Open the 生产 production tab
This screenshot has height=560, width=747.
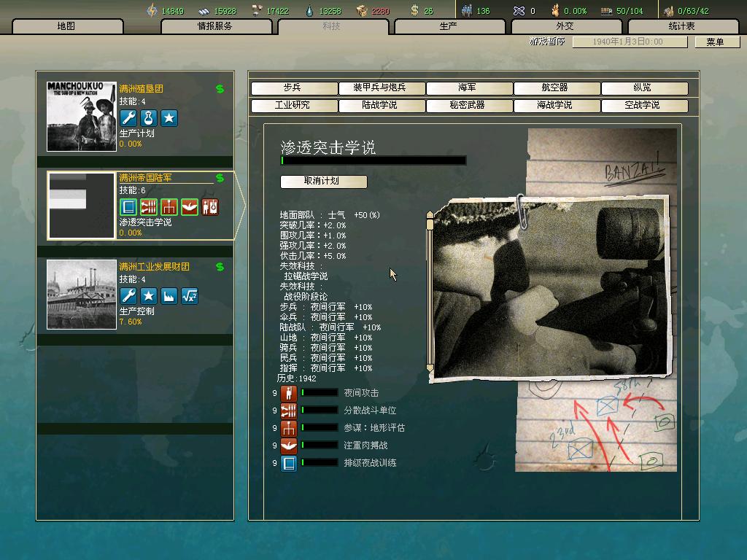(x=449, y=26)
